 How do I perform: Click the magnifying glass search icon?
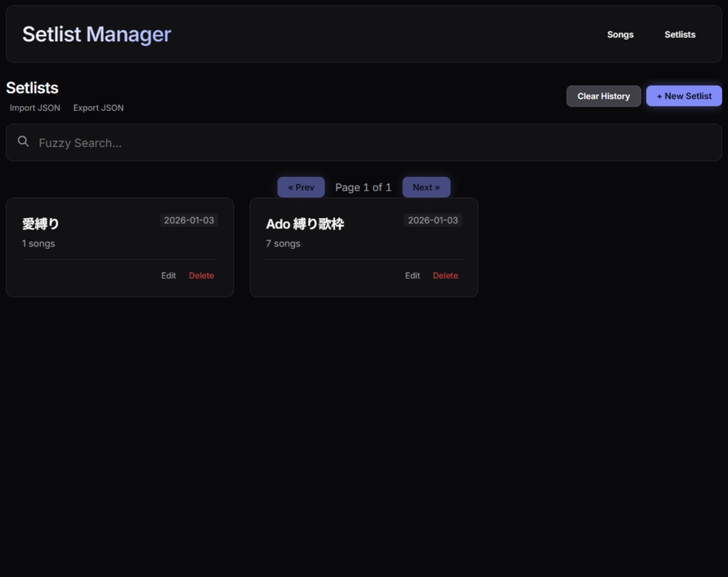[23, 141]
